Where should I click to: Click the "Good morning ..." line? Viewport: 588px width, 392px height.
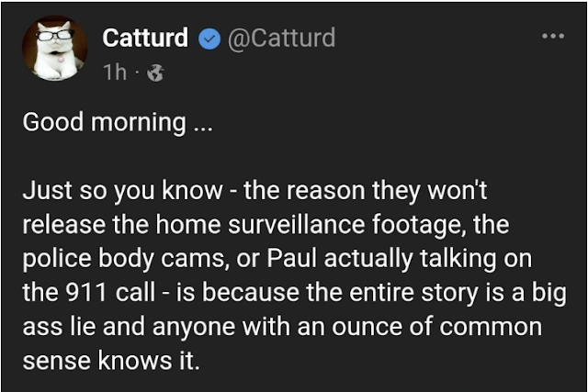point(117,122)
